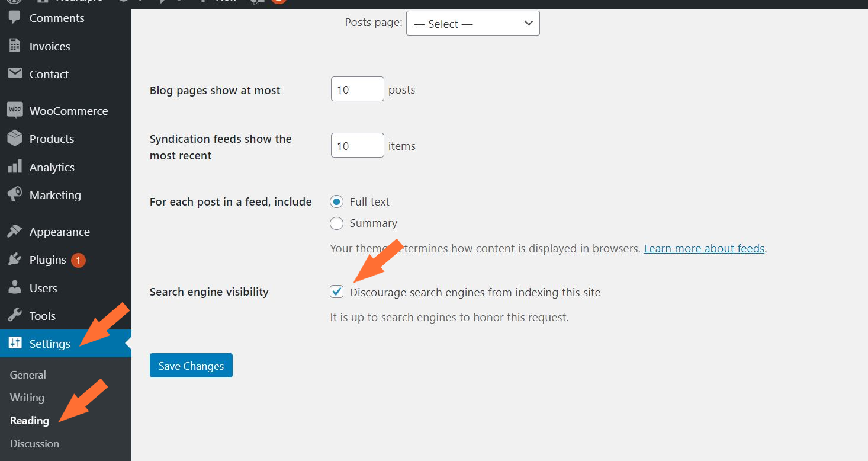This screenshot has height=461, width=868.
Task: Select the Summary radio button
Action: tap(336, 223)
